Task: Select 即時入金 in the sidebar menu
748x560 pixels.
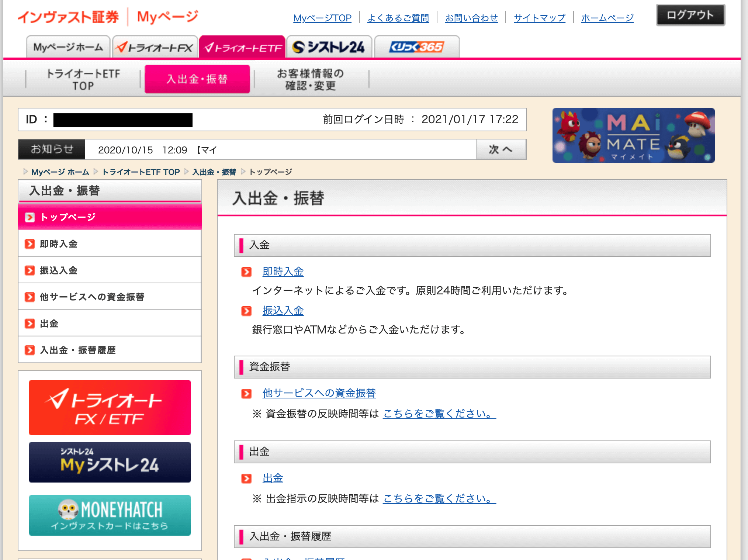Action: click(x=110, y=244)
